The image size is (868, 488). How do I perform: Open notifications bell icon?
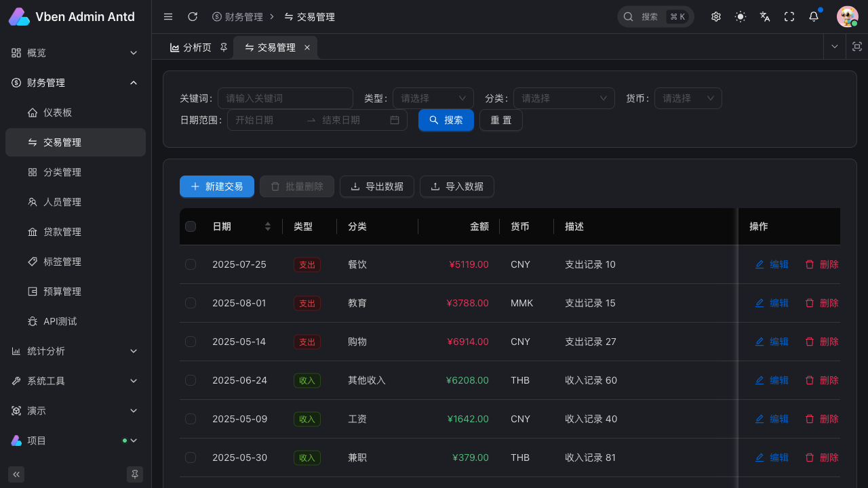[x=814, y=17]
